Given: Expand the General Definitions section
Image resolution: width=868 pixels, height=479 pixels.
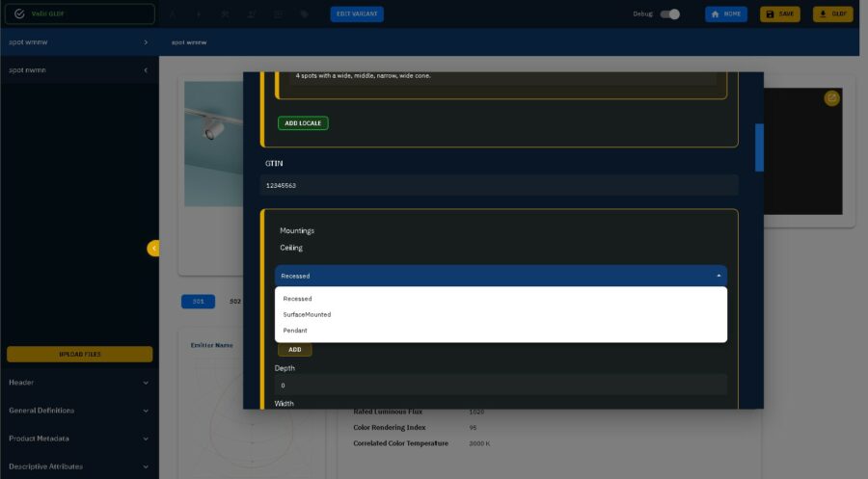Looking at the screenshot, I should coord(79,411).
